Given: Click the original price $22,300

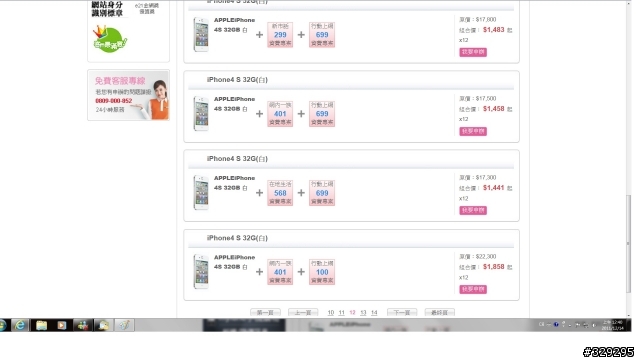Looking at the screenshot, I should point(486,257).
